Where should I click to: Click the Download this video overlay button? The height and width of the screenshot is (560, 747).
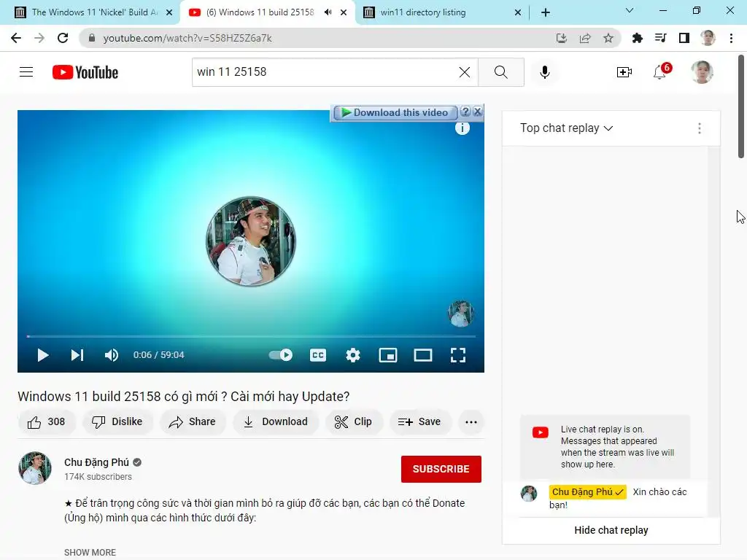click(395, 113)
